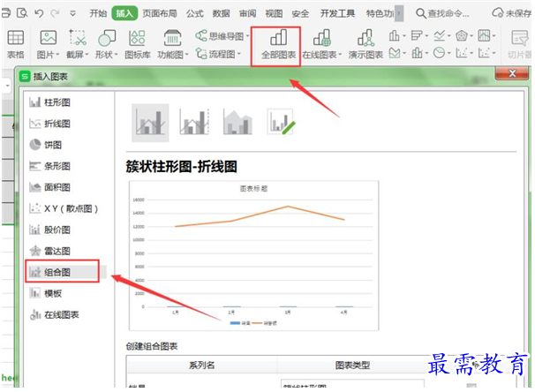The image size is (535, 392).
Task: Click the 系列名 column header
Action: point(201,366)
